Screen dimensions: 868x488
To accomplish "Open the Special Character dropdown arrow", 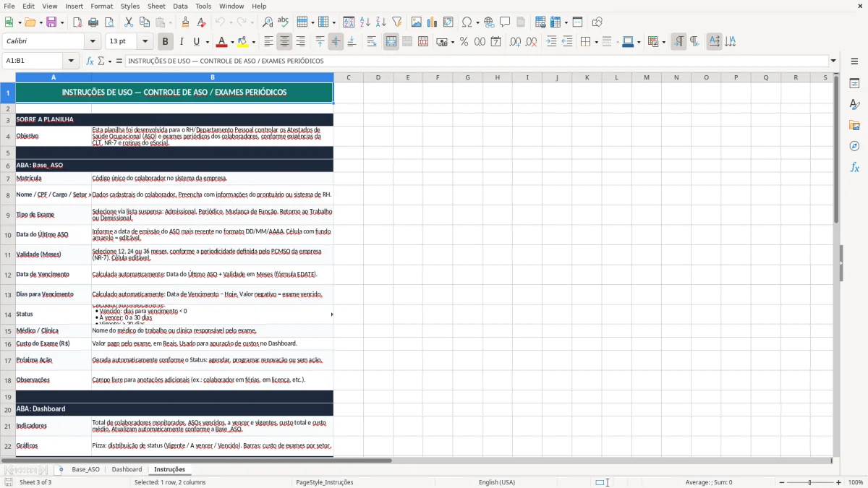I will (x=477, y=22).
